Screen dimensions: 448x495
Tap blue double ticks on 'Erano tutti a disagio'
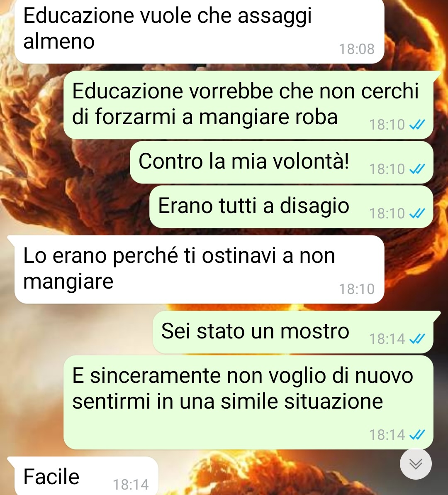[417, 214]
